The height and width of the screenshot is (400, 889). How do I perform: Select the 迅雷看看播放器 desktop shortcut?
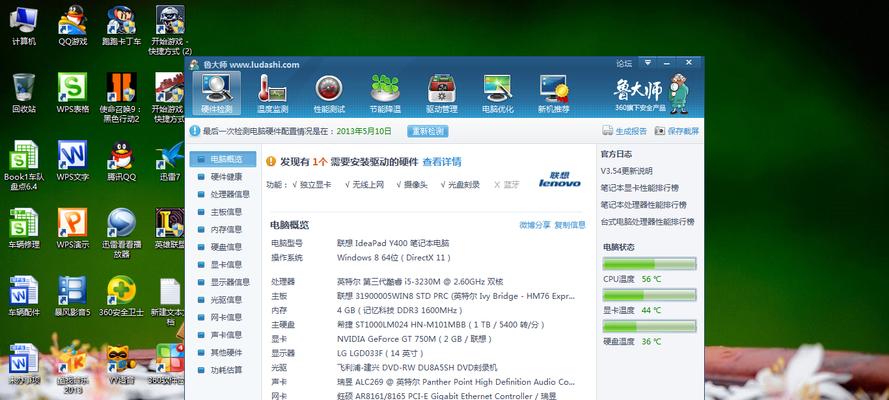[121, 233]
